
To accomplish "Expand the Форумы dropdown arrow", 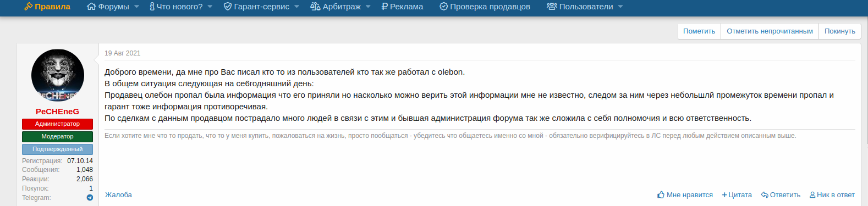I will [136, 7].
